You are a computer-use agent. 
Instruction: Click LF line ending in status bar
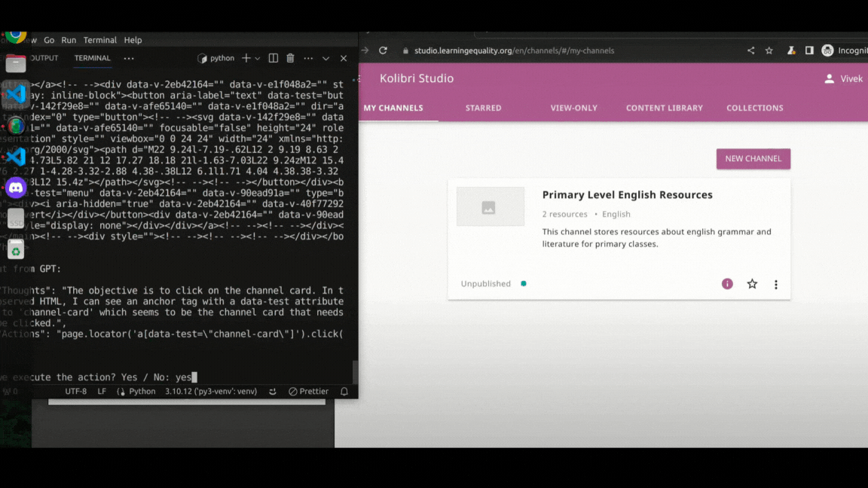click(102, 391)
